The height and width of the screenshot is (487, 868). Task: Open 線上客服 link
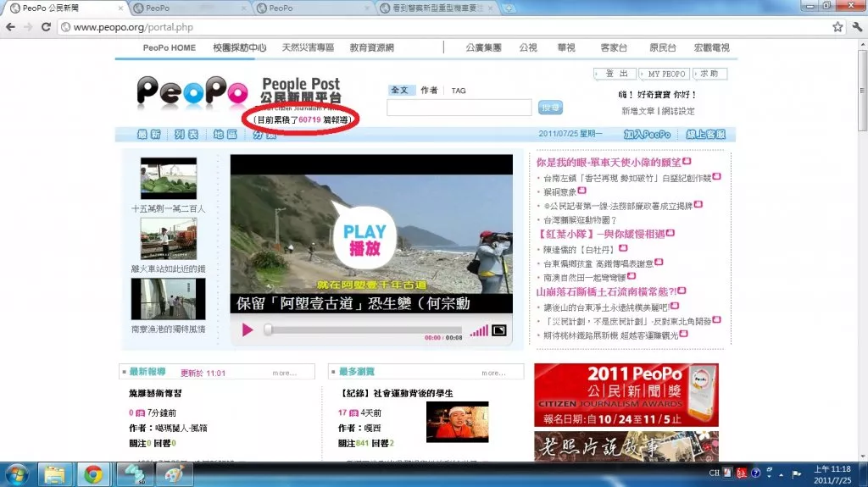[x=706, y=135]
